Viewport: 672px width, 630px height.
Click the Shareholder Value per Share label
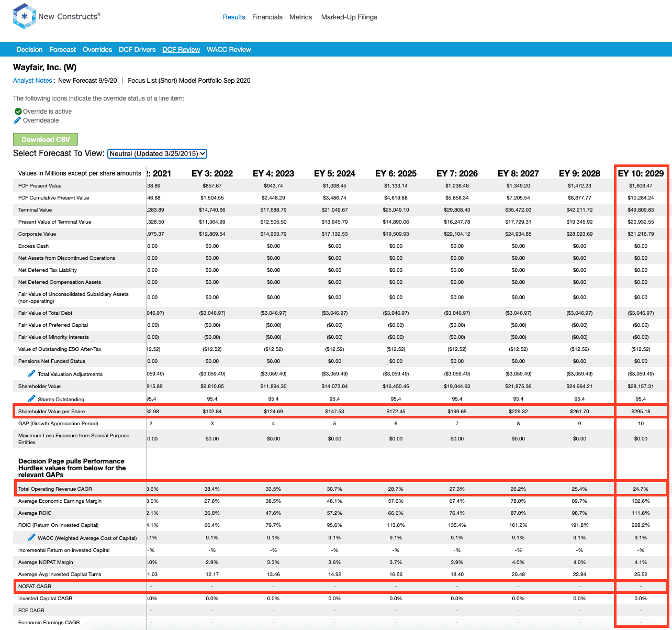(51, 412)
